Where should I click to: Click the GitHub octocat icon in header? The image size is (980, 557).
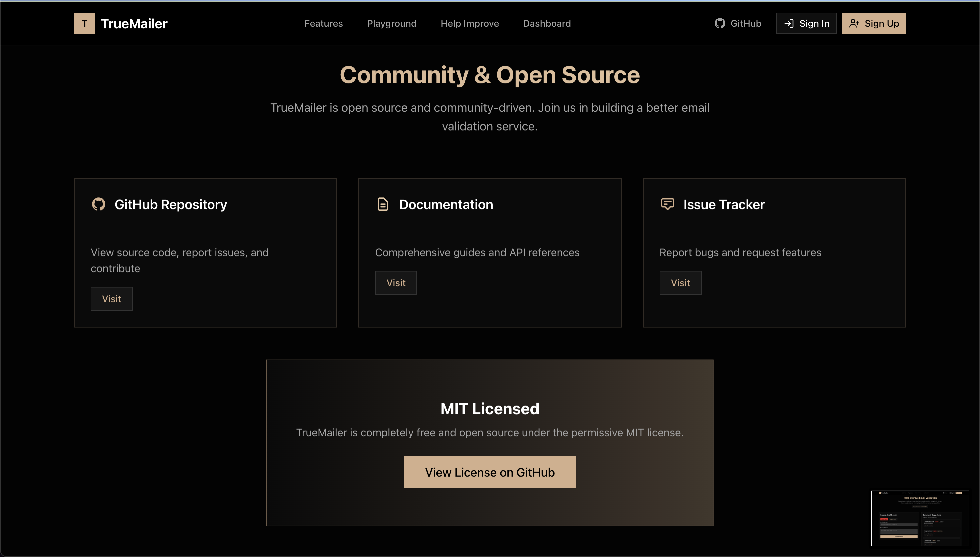(720, 23)
